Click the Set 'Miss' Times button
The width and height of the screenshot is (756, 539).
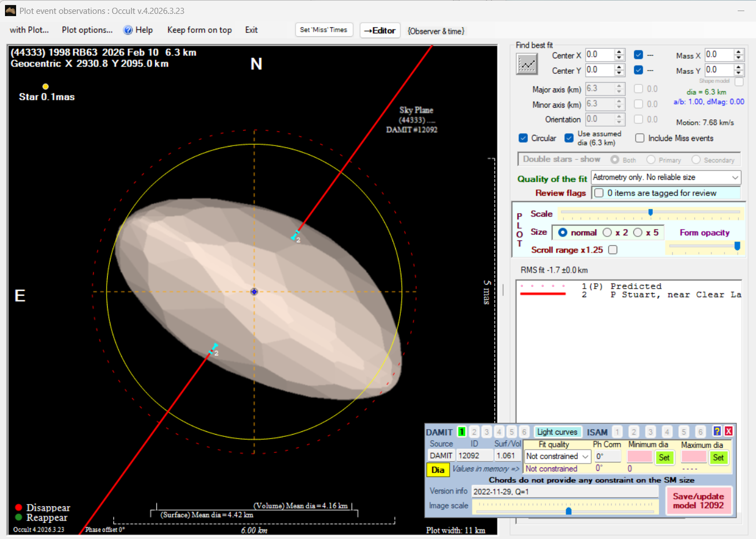324,30
